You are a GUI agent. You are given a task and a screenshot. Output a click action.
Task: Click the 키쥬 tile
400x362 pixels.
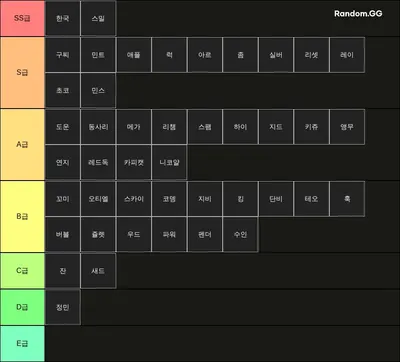(311, 127)
